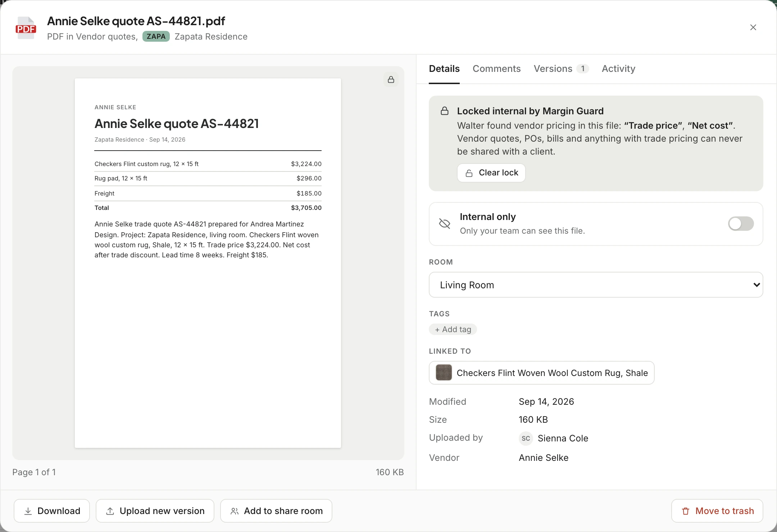Viewport: 777px width, 532px height.
Task: Open the Versions tab
Action: click(561, 69)
